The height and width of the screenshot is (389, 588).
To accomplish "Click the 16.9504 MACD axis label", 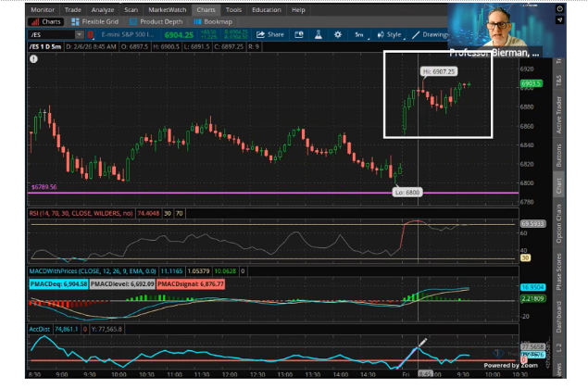I will tap(532, 287).
